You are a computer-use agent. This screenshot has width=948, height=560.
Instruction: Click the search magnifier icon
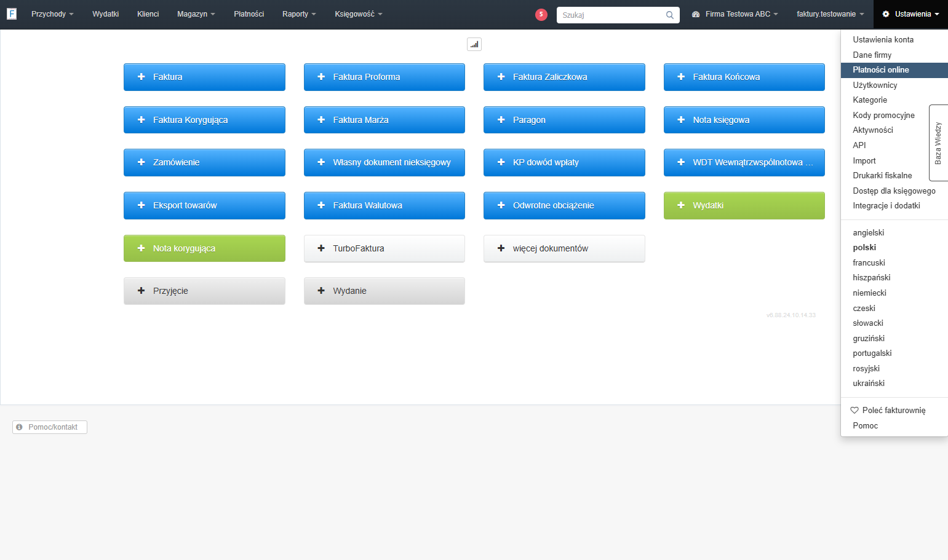[670, 15]
